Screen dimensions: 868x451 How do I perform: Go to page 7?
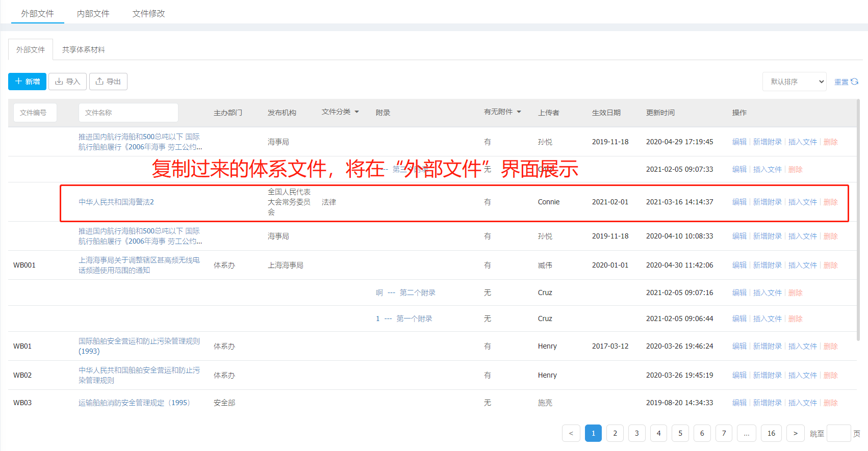click(x=724, y=433)
